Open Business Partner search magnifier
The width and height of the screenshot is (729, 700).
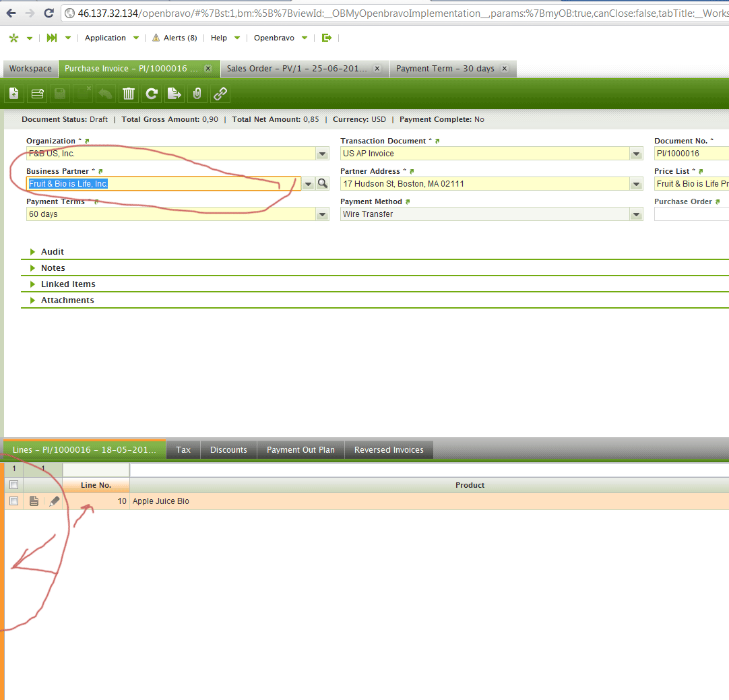pos(322,184)
